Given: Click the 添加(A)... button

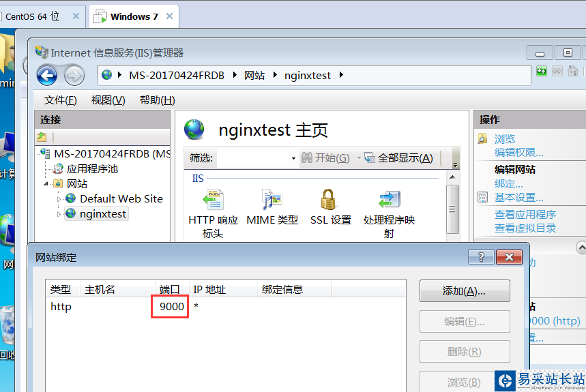Looking at the screenshot, I should click(465, 291).
